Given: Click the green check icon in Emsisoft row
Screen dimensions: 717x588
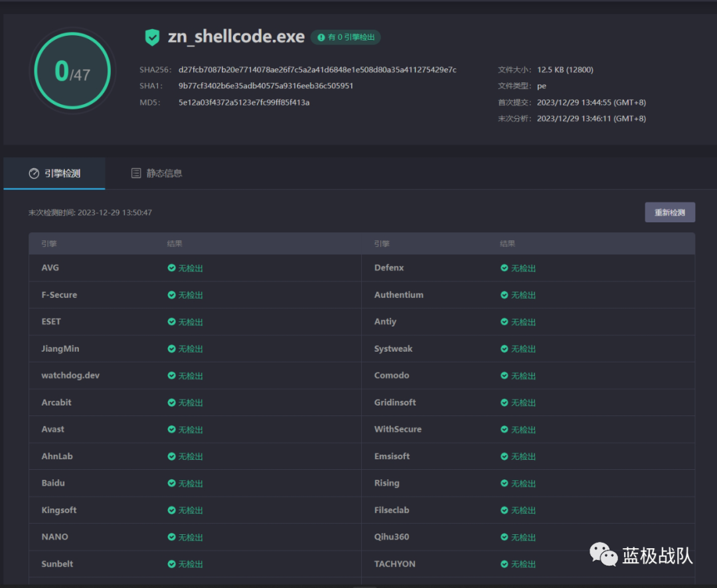Looking at the screenshot, I should 504,457.
